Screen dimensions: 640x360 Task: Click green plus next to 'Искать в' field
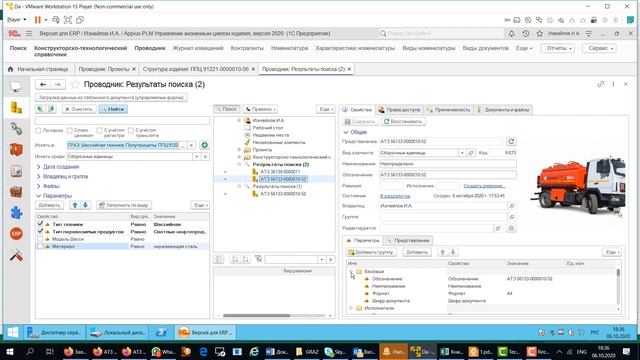[x=204, y=145]
